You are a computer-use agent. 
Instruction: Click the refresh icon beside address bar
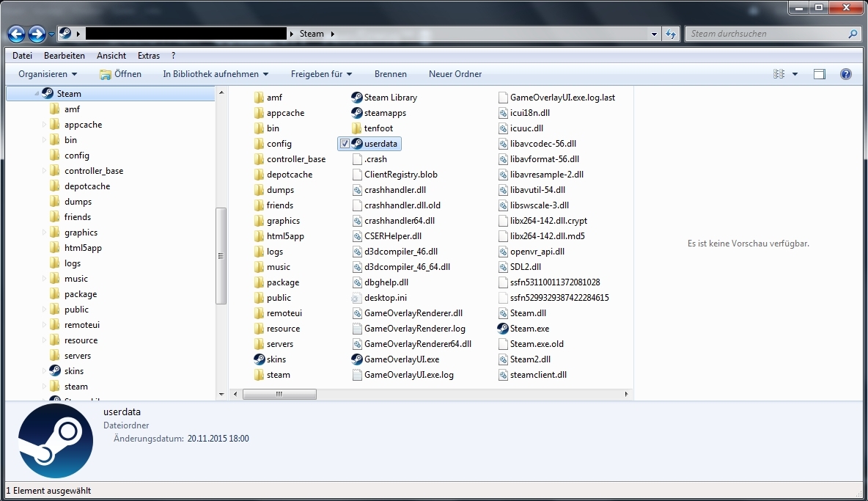671,34
